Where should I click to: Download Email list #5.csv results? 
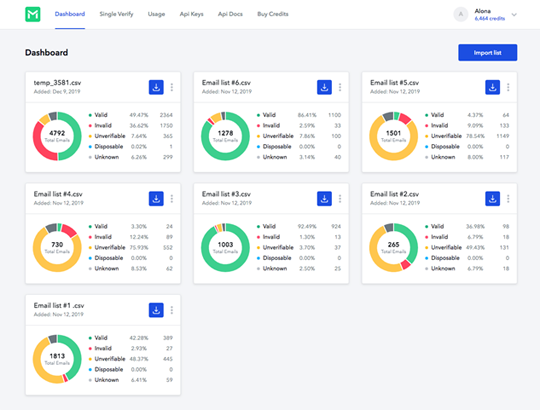click(x=492, y=87)
